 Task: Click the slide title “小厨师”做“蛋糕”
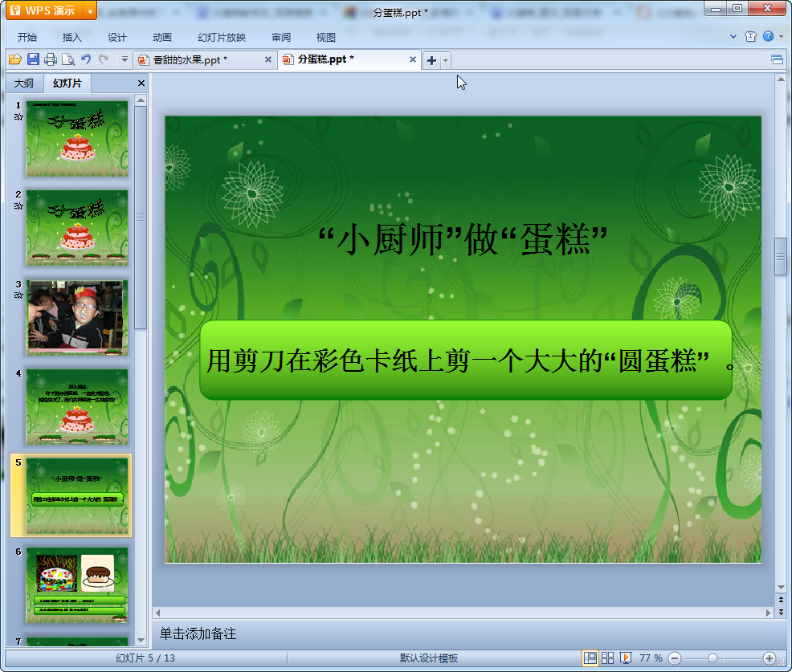tap(463, 240)
